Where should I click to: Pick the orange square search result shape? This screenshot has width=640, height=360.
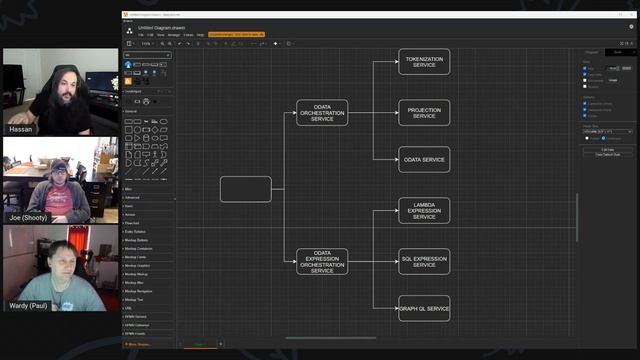pos(128,81)
